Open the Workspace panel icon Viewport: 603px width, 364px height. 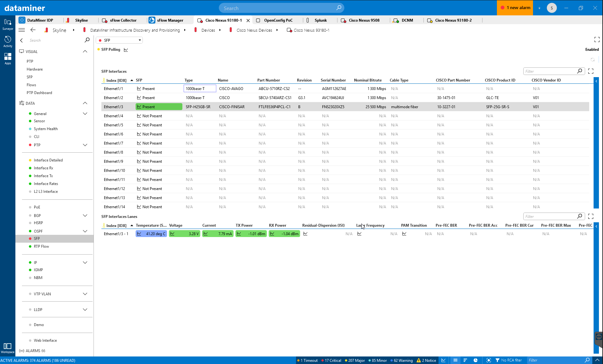[x=8, y=348]
